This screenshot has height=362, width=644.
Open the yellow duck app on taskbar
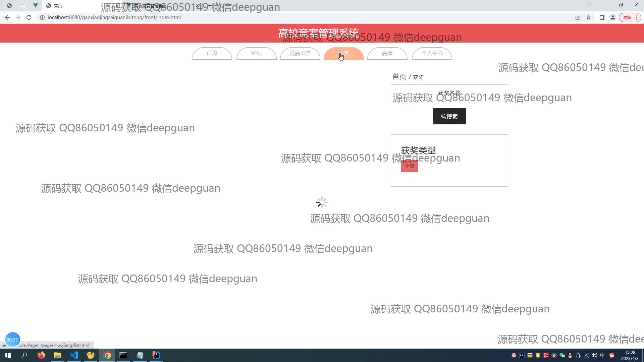point(91,355)
